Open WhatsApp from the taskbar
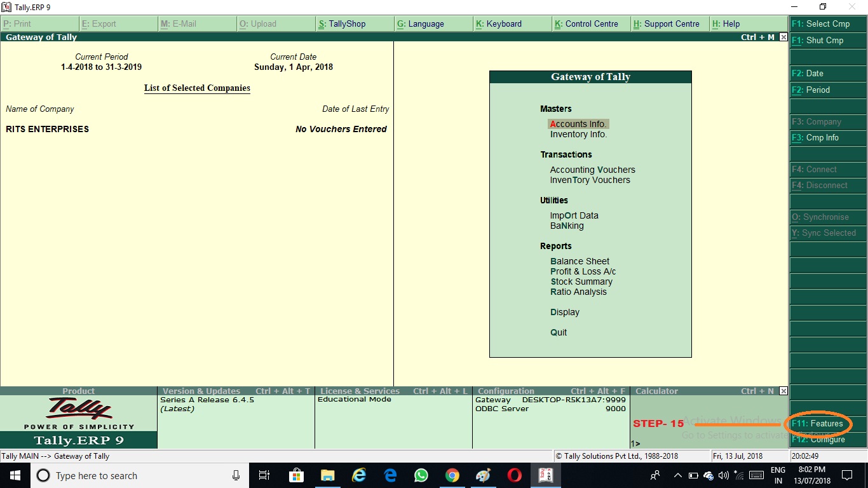Viewport: 868px width, 488px height. coord(421,475)
